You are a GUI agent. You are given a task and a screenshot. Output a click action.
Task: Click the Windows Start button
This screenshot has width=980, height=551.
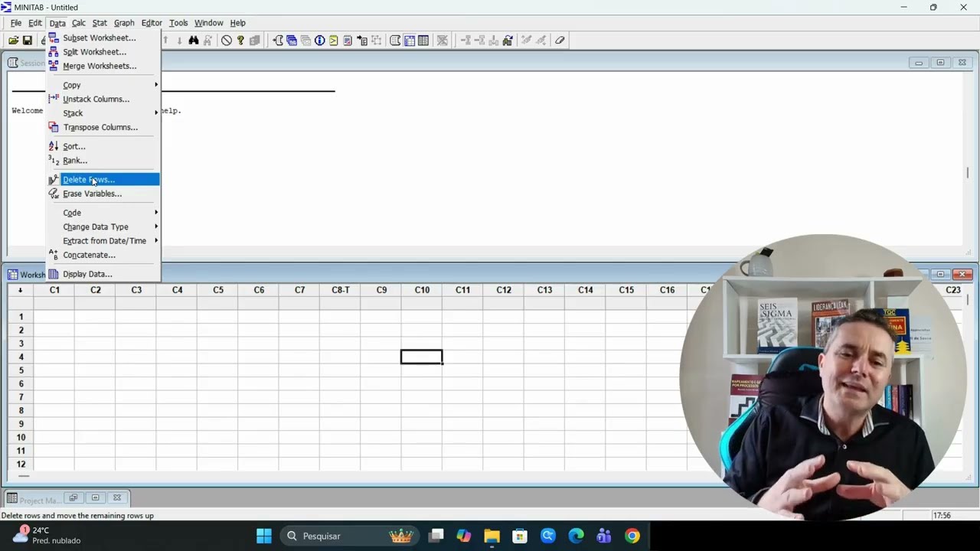pos(264,536)
